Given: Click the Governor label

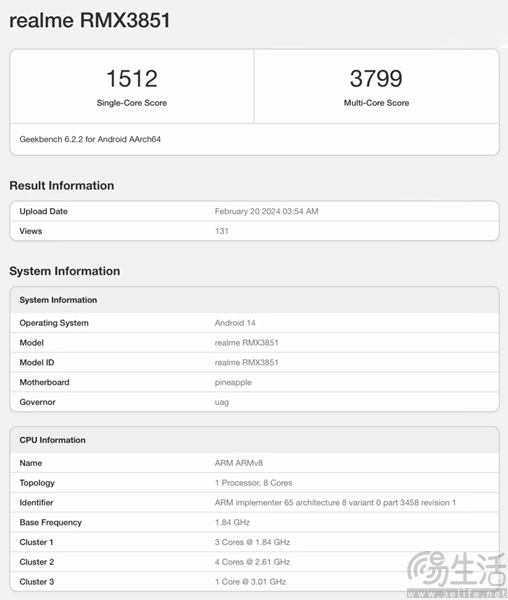Looking at the screenshot, I should click(x=37, y=402).
